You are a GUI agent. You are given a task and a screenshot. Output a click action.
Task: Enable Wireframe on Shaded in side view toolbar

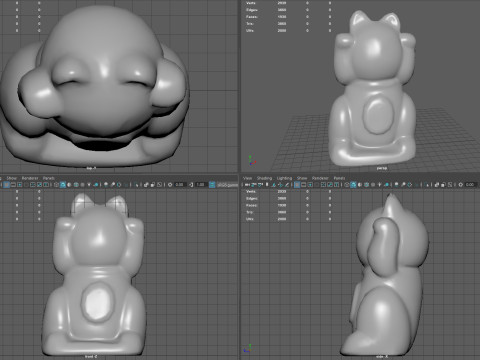click(x=367, y=184)
